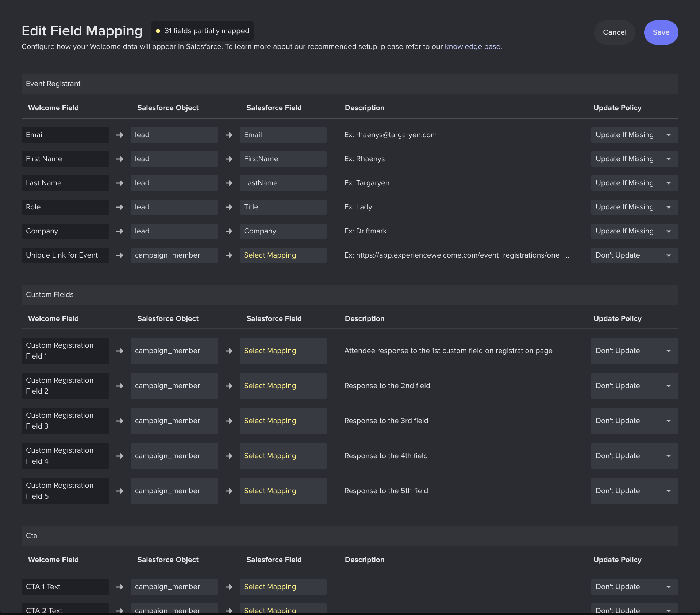
Task: Click description 'Ex: Driftmark'
Action: [x=365, y=231]
